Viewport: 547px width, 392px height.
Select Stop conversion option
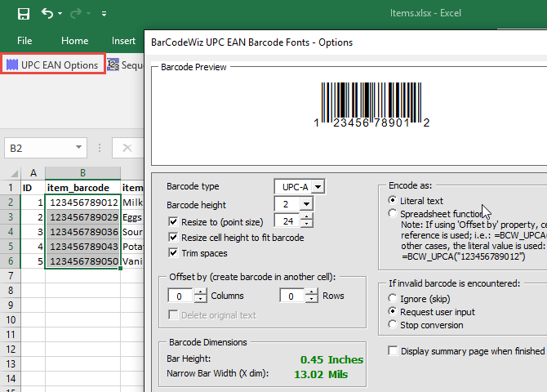[393, 325]
